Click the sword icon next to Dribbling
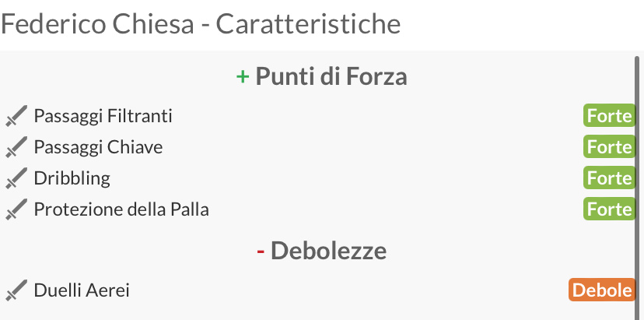 click(16, 178)
